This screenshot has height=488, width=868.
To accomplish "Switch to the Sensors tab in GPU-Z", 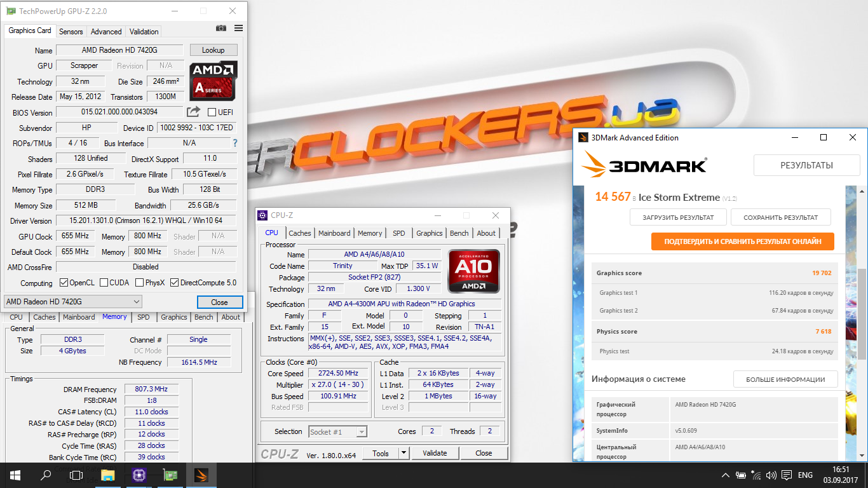I will 71,31.
